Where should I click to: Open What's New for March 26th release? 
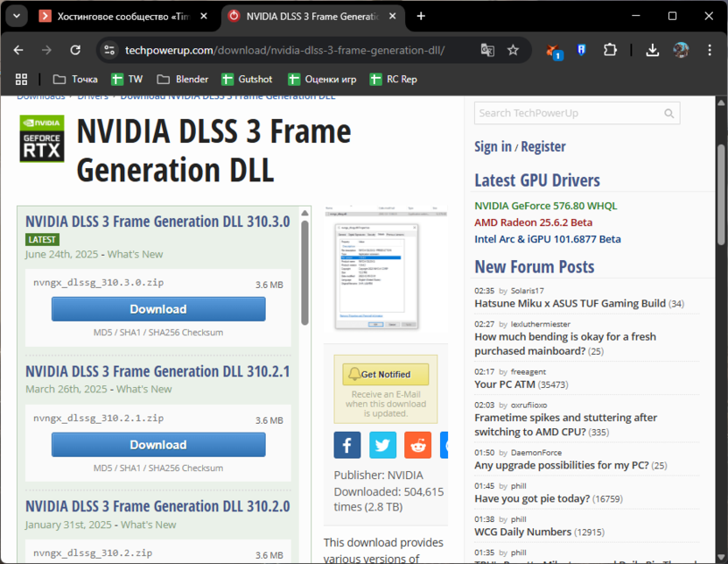pyautogui.click(x=143, y=389)
